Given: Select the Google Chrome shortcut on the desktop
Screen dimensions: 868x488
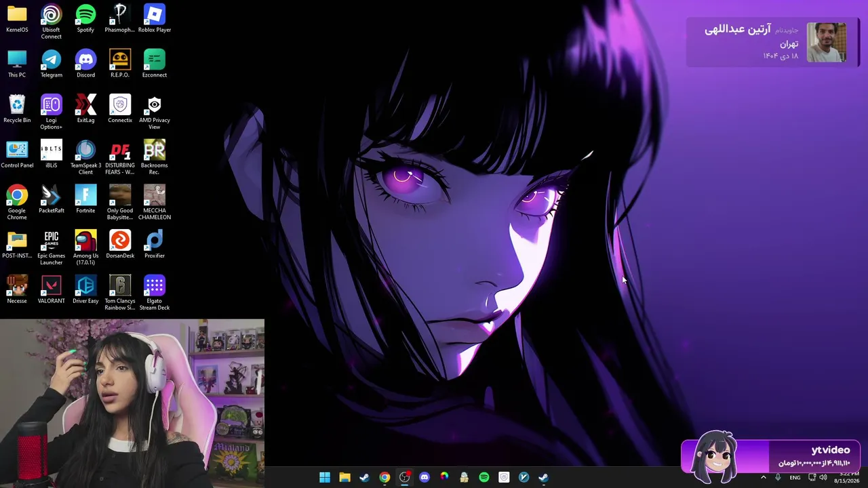Looking at the screenshot, I should [17, 203].
